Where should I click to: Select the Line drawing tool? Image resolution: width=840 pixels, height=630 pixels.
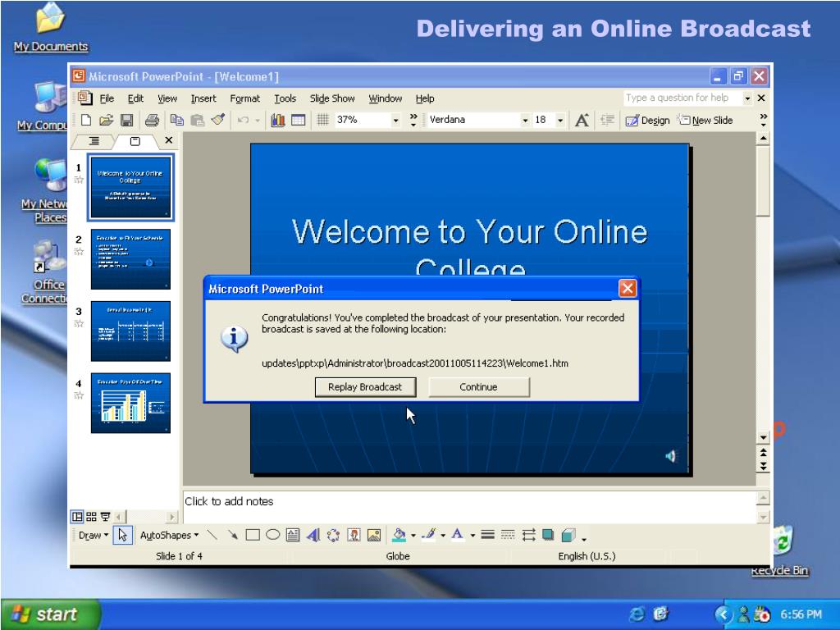(212, 535)
